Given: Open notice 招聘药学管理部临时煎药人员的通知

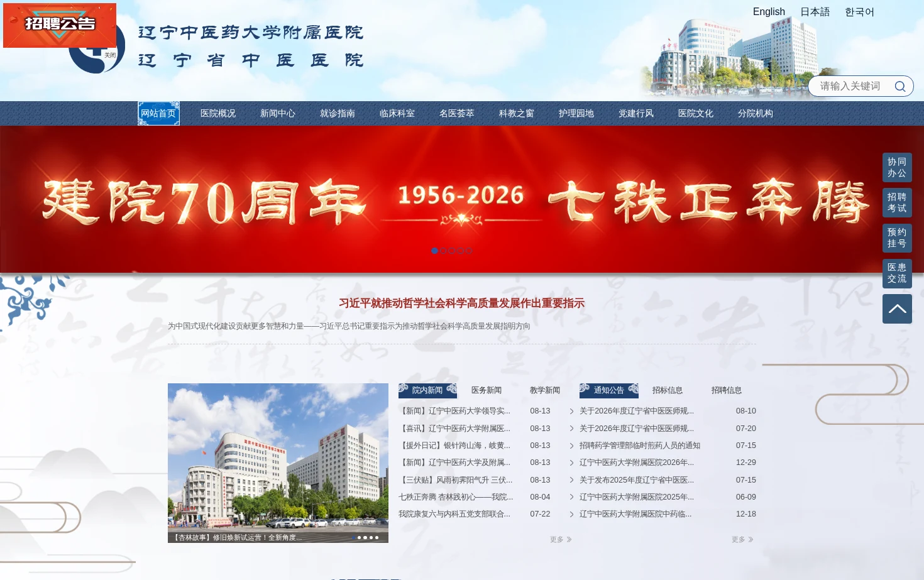Looking at the screenshot, I should point(640,446).
